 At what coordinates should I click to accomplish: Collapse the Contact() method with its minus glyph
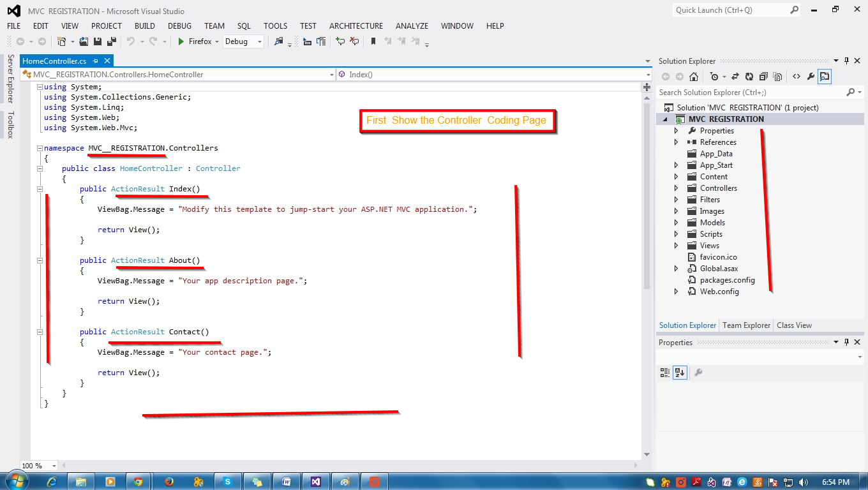40,331
